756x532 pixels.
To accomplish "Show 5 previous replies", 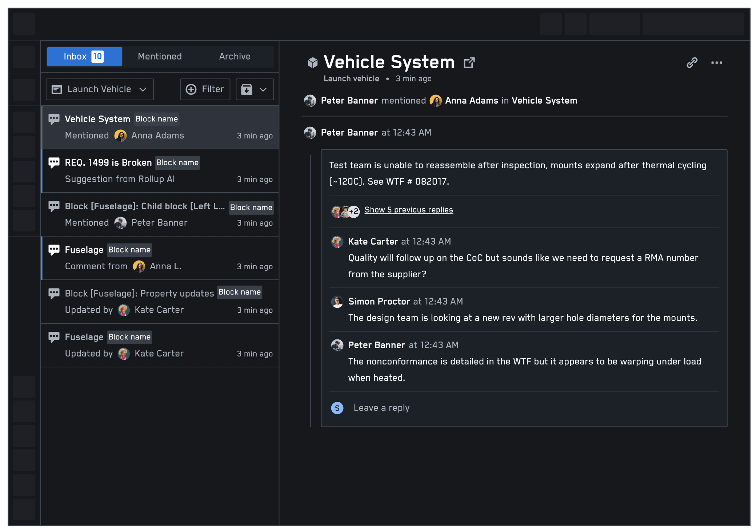I will [x=408, y=210].
